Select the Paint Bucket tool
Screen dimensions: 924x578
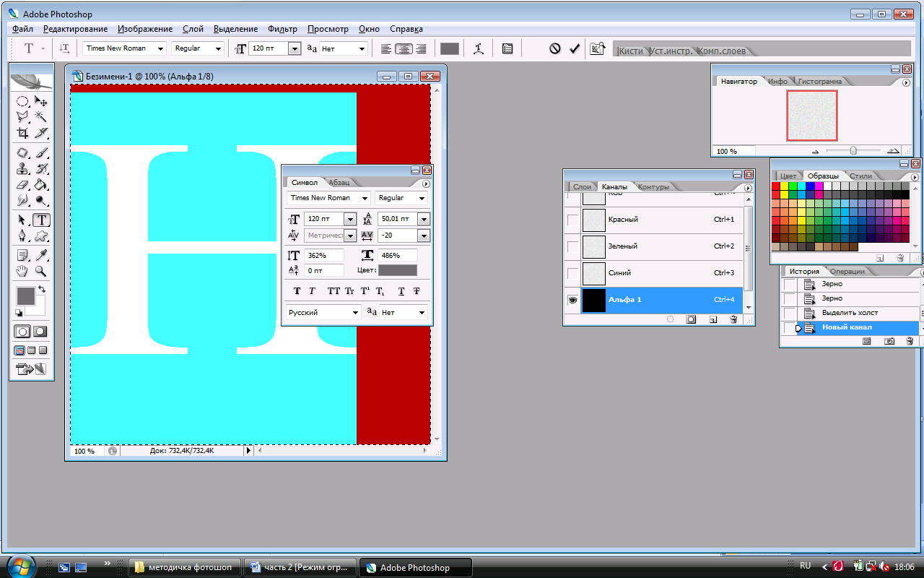tap(41, 185)
